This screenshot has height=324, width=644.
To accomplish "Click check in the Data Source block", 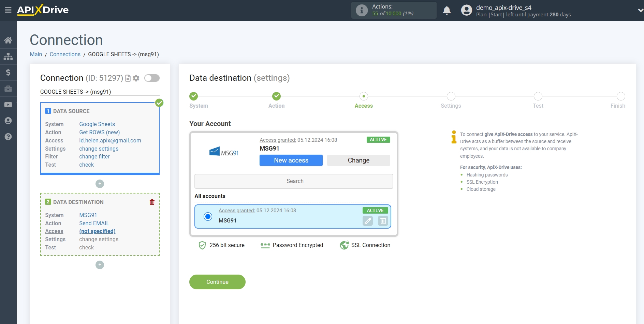I will pyautogui.click(x=86, y=165).
